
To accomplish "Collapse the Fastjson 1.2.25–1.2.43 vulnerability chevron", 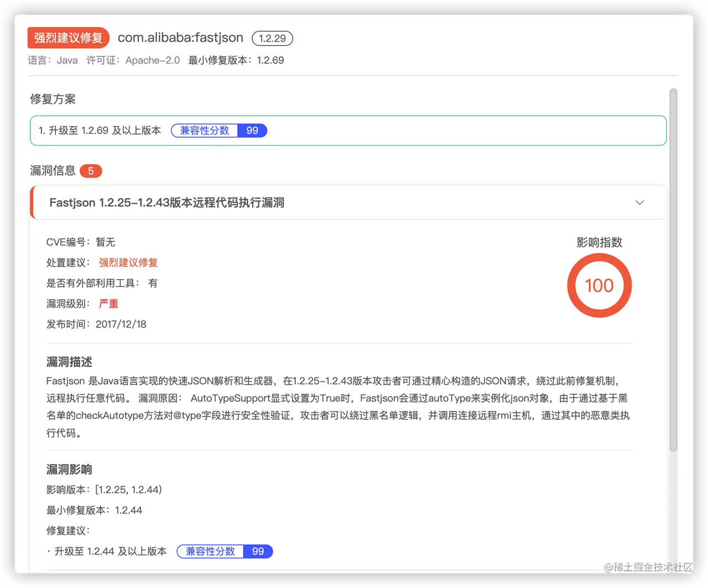I will tap(639, 202).
